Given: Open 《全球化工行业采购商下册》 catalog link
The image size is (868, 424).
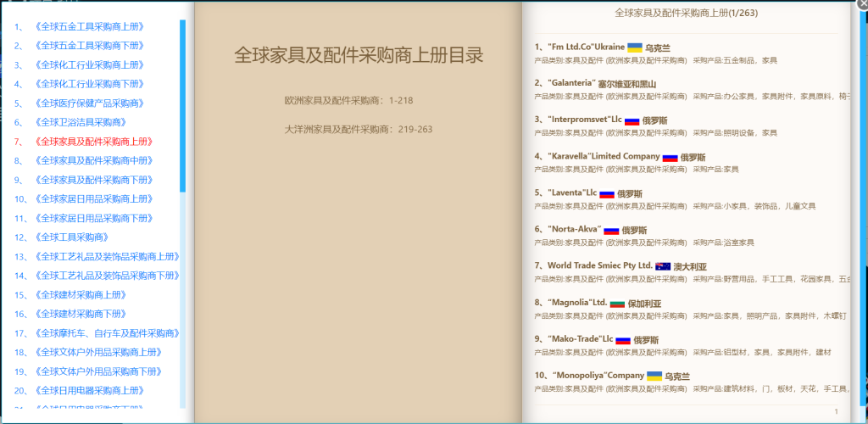Looking at the screenshot, I should 88,84.
